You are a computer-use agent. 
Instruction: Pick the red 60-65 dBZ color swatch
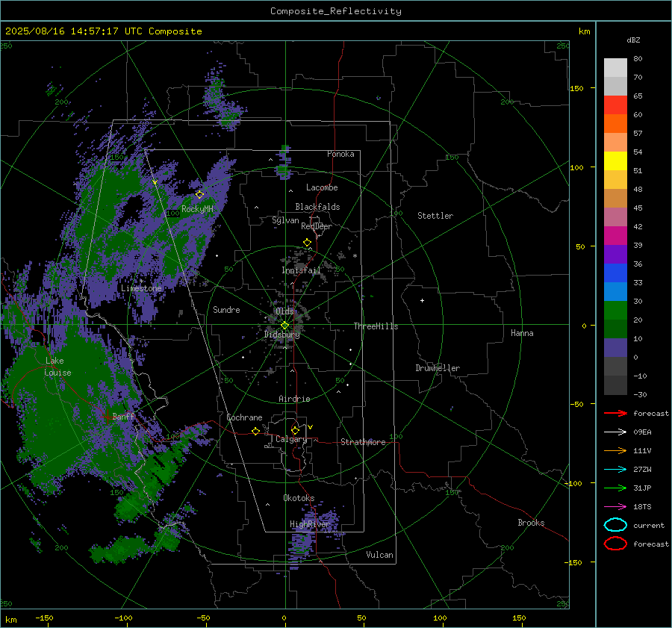[615, 105]
